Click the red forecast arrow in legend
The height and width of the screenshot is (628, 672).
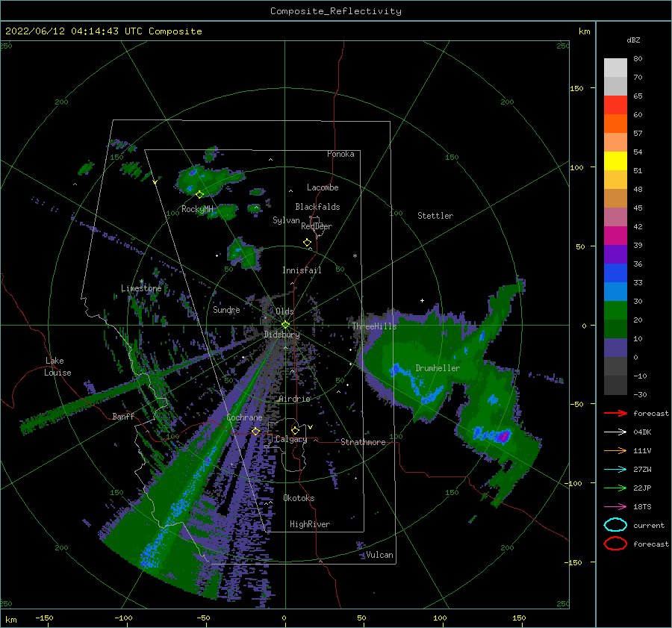(615, 413)
